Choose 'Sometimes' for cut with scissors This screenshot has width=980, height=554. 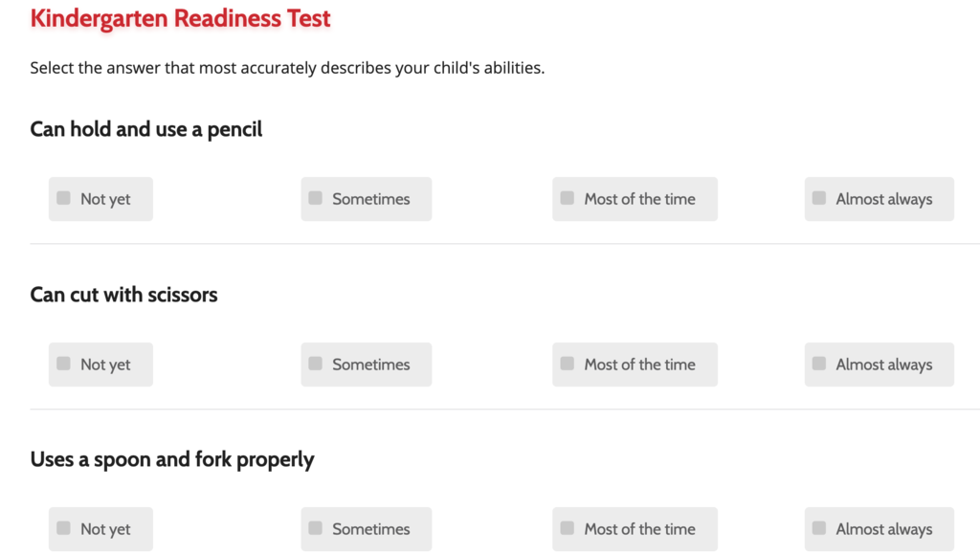[x=366, y=365]
